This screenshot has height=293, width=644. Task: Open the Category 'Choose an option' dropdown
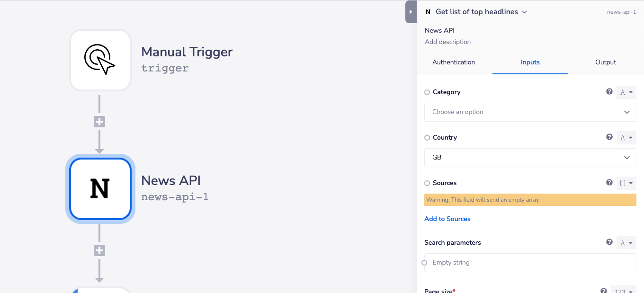[530, 112]
